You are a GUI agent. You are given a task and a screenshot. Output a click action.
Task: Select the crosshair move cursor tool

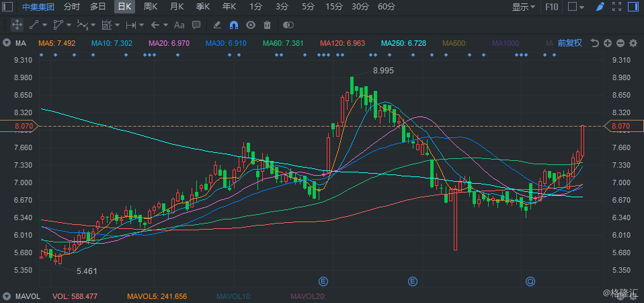click(16, 25)
